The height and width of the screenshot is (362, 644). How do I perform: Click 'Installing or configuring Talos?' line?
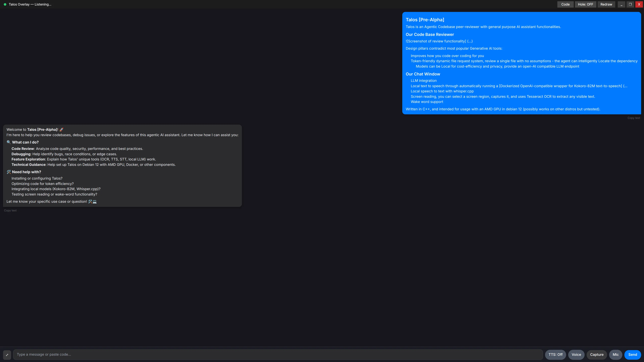37,178
